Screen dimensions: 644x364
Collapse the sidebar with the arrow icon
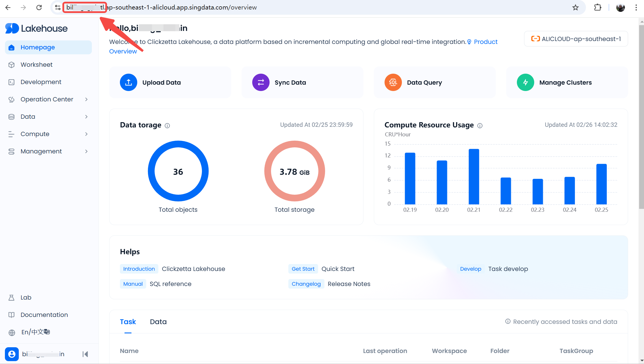point(85,354)
